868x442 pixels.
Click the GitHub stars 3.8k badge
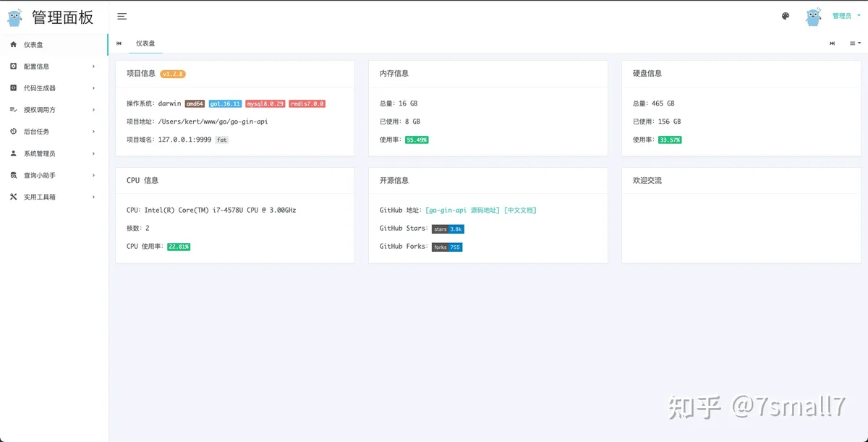[x=448, y=229]
